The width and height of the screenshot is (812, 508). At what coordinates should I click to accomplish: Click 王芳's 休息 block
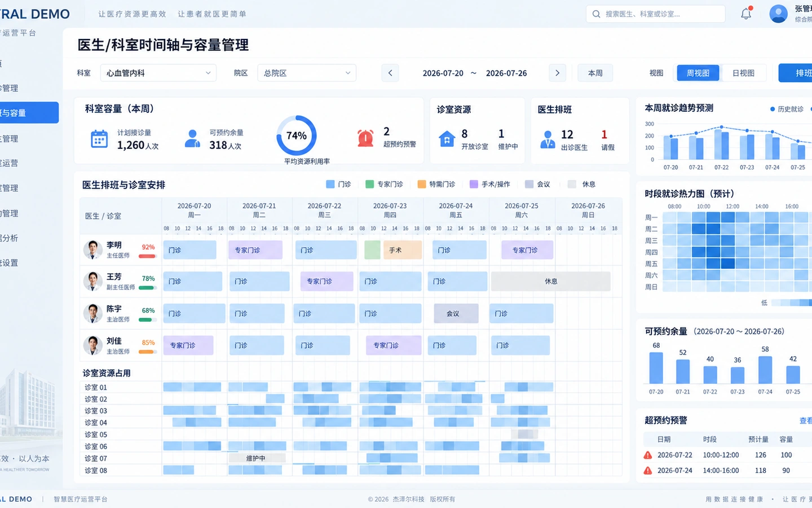click(551, 281)
